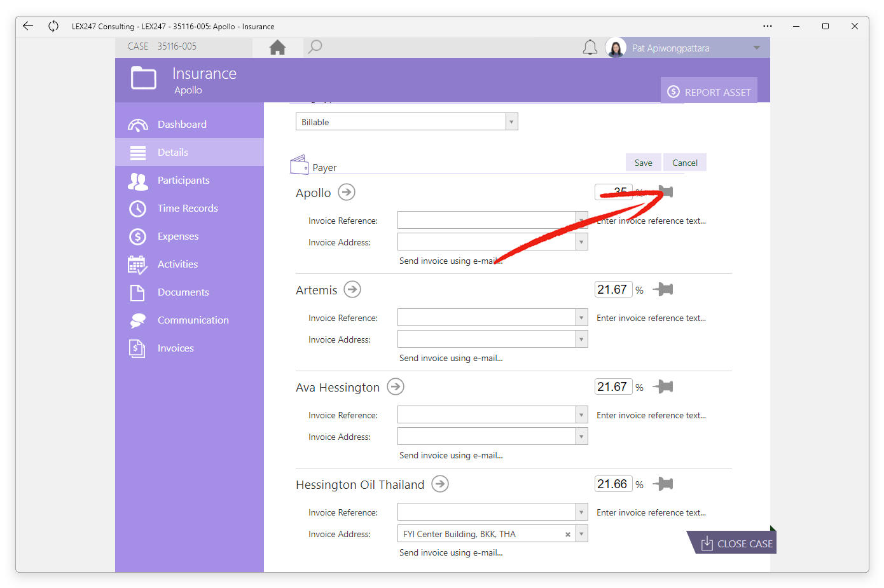The image size is (884, 588).
Task: Refresh the case window
Action: coord(53,26)
